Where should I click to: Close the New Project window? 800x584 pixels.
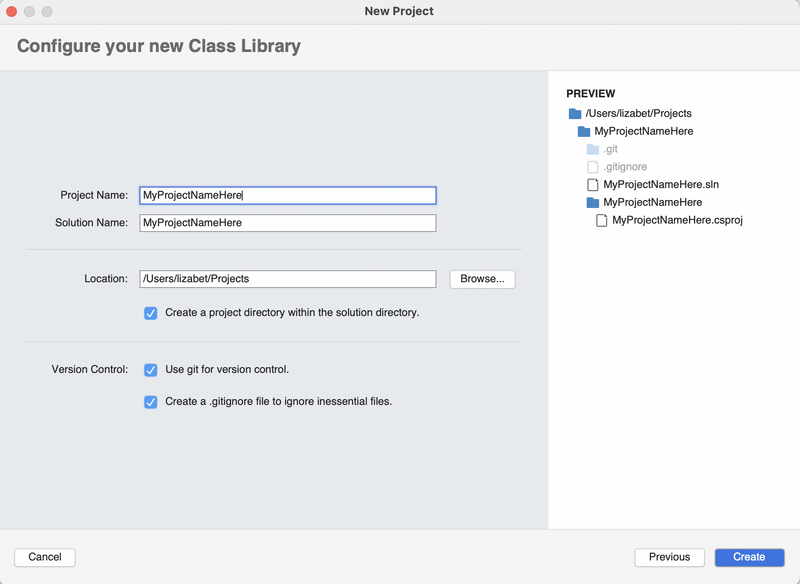click(x=11, y=11)
